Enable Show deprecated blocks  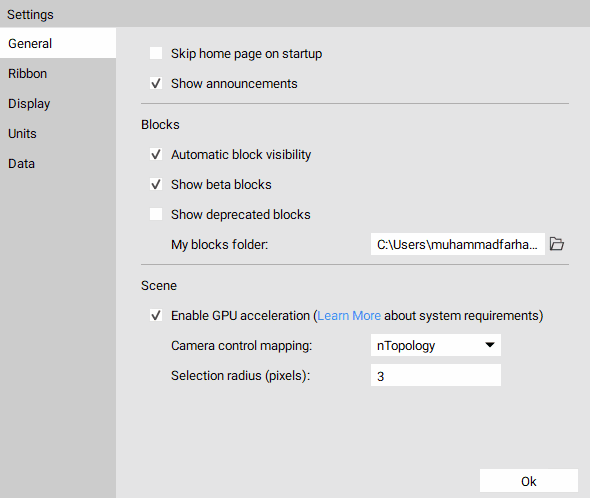click(x=156, y=214)
